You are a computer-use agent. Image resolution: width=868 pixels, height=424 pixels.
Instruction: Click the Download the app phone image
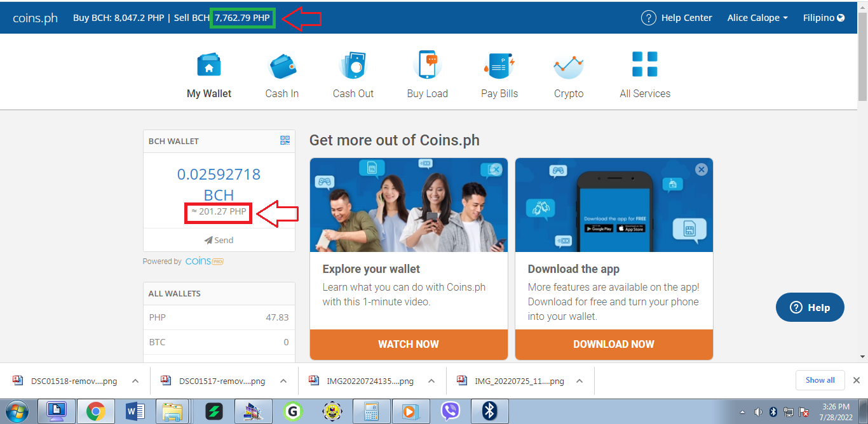tap(614, 205)
